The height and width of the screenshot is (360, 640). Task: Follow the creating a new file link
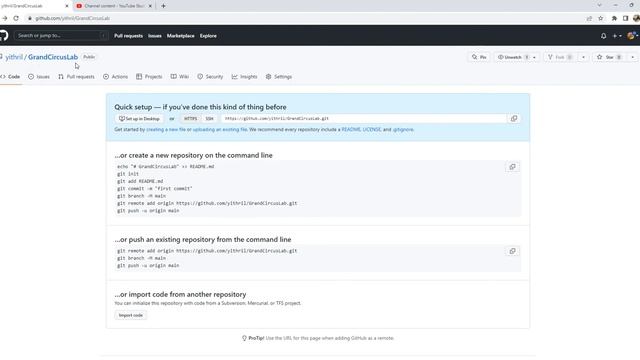[x=166, y=129]
